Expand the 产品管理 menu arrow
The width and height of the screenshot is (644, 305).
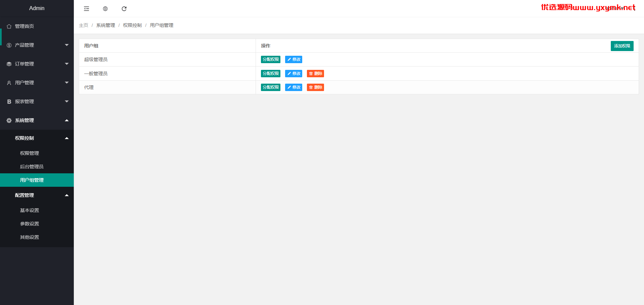67,45
